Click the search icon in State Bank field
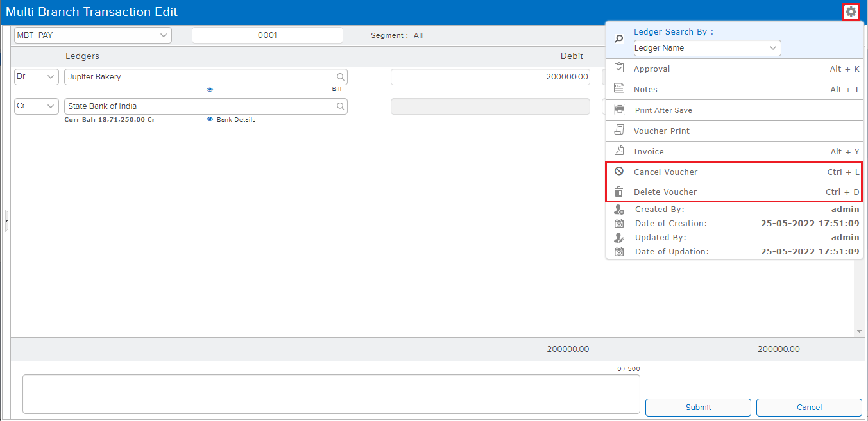Screen dimensions: 868x421 340,106
